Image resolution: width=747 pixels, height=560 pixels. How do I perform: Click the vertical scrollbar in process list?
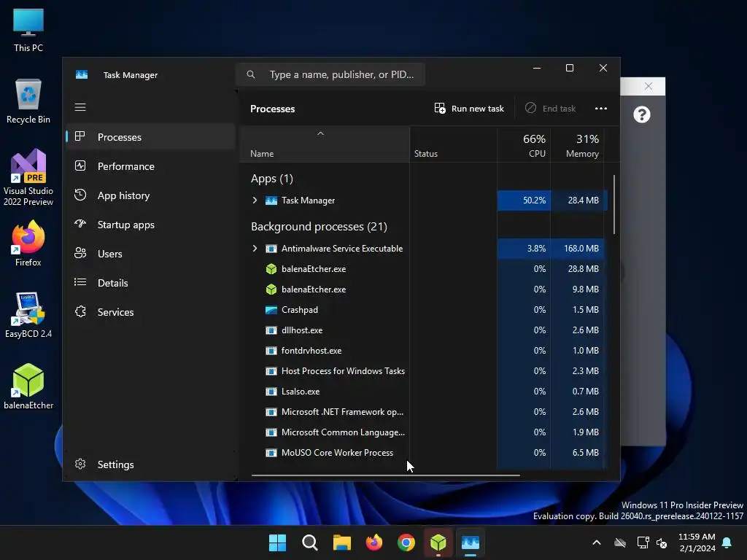coord(614,205)
